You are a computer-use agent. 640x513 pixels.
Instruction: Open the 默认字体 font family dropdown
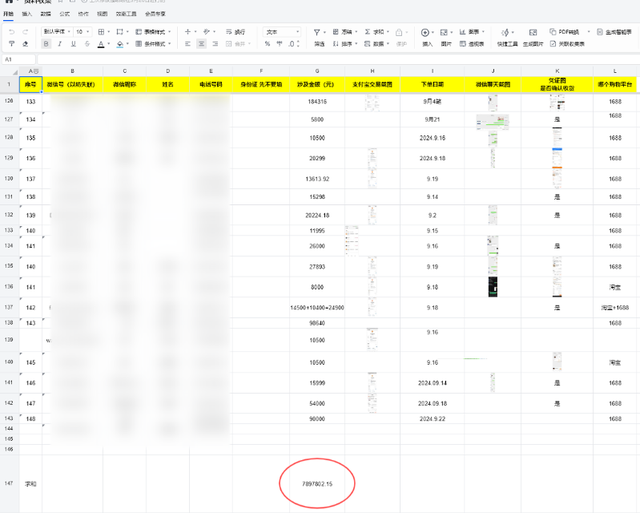pyautogui.click(x=57, y=32)
